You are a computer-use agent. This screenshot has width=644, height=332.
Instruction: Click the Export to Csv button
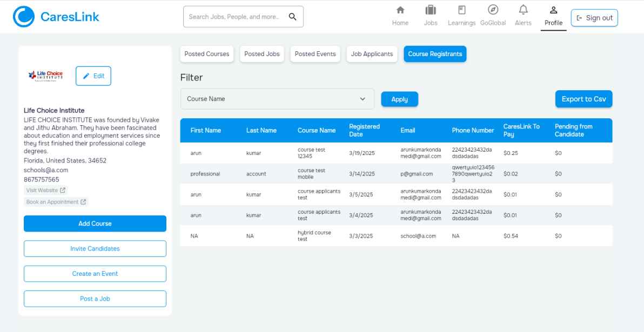click(x=583, y=99)
